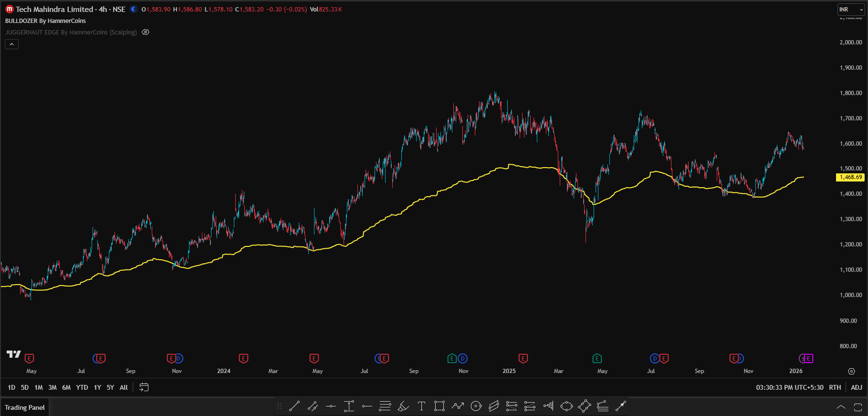Select the Trend Line drawing tool
The image size is (868, 416).
tap(294, 406)
